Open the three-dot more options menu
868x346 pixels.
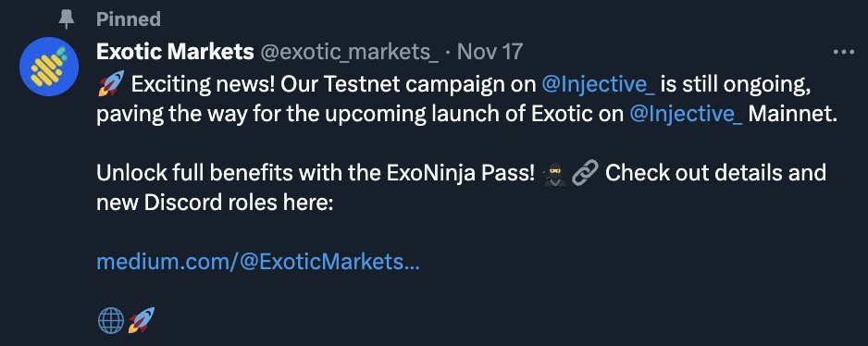coord(844,52)
